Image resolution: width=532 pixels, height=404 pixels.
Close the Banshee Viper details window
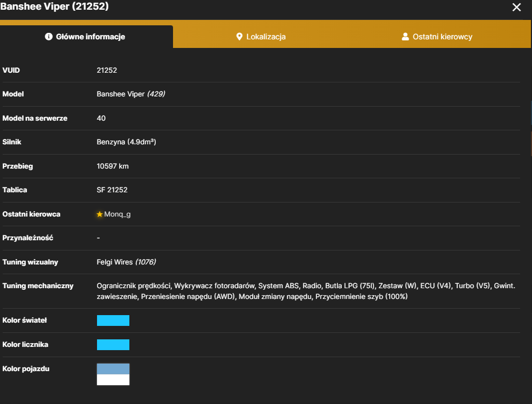[516, 7]
